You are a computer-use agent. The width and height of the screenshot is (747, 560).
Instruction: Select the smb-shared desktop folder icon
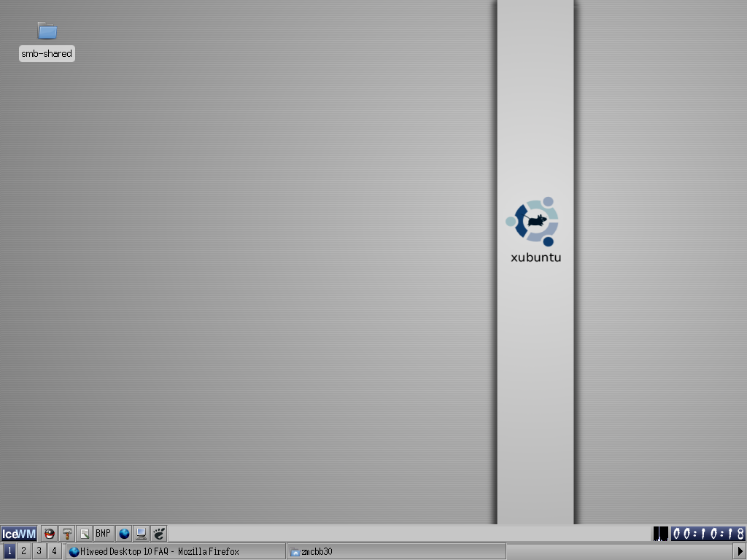pyautogui.click(x=47, y=31)
